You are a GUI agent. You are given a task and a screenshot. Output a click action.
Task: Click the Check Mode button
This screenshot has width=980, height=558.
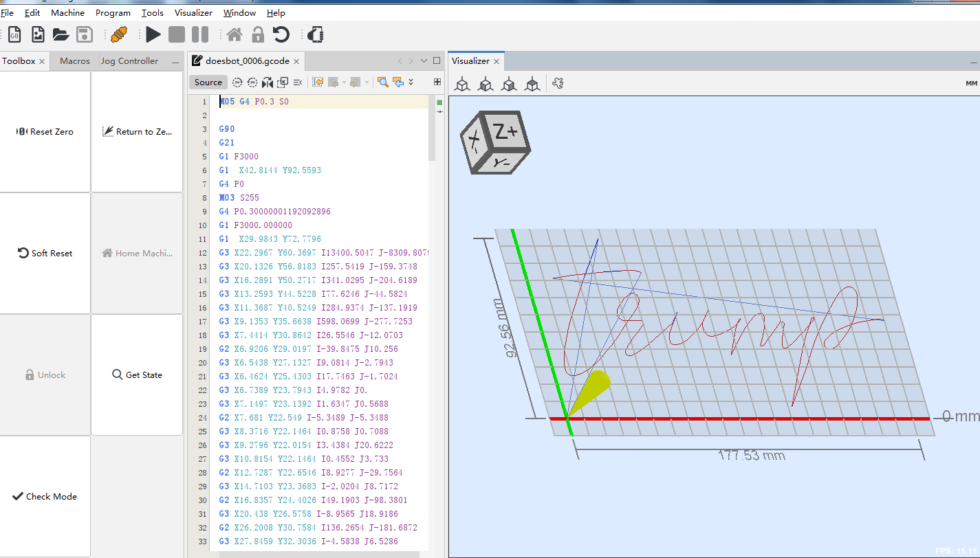[x=45, y=496]
